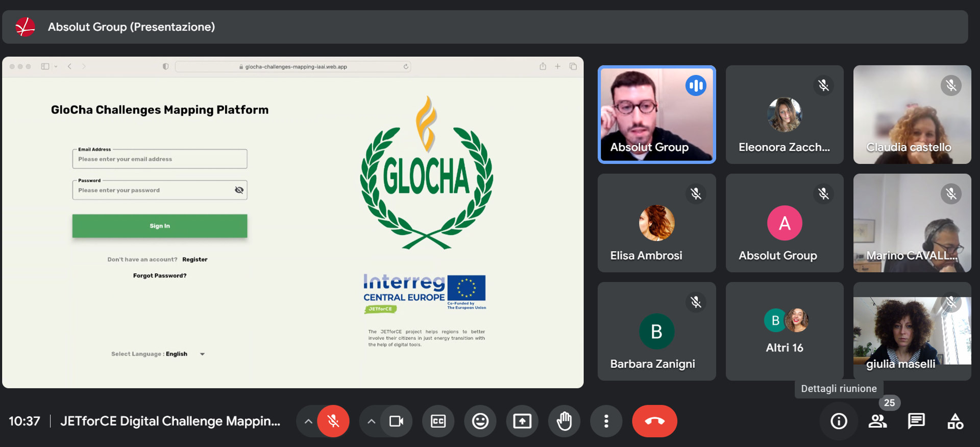Open the chat panel

(916, 421)
